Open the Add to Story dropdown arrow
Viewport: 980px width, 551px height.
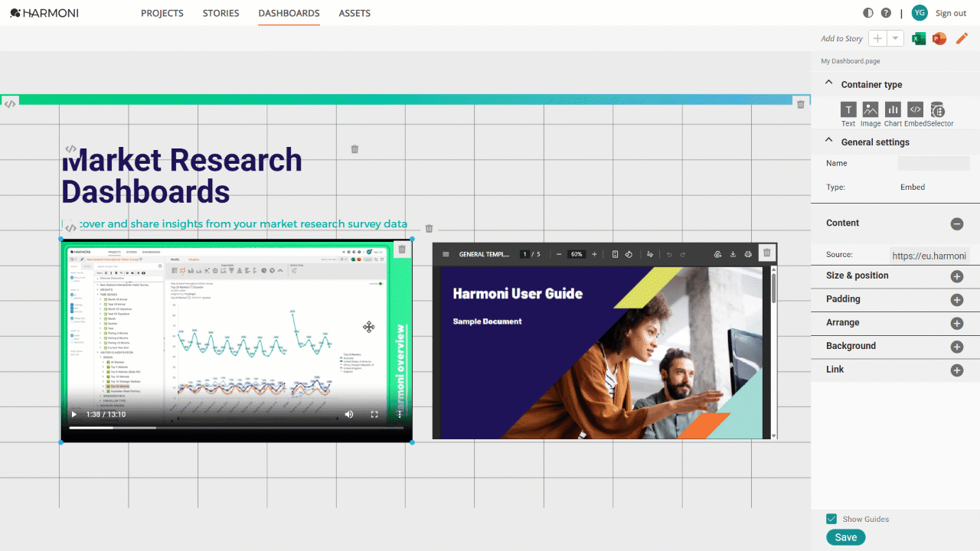pos(896,38)
